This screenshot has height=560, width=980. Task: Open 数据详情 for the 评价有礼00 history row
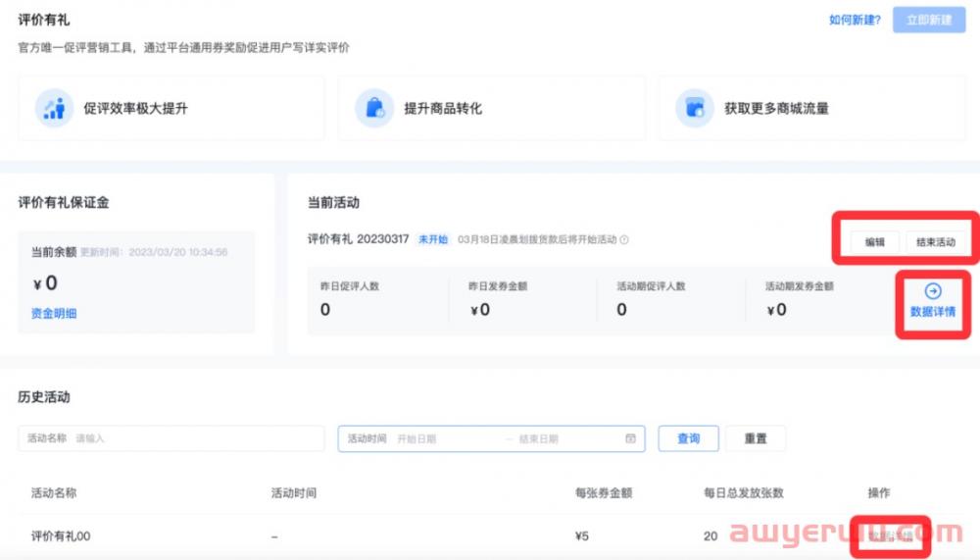(890, 535)
